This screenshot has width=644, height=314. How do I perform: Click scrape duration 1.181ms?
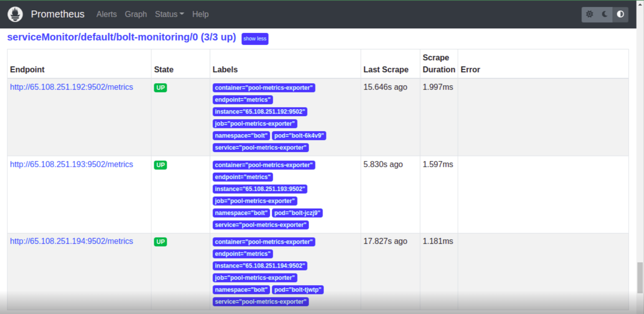[438, 241]
